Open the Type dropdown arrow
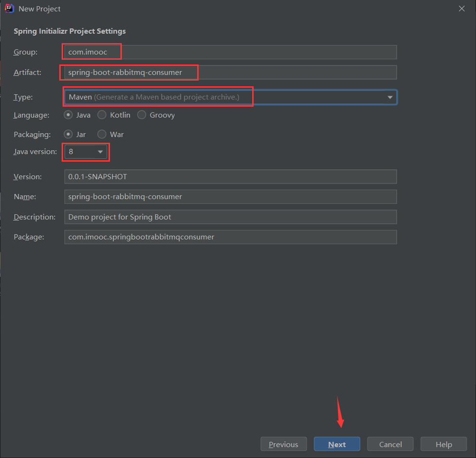 coord(390,97)
